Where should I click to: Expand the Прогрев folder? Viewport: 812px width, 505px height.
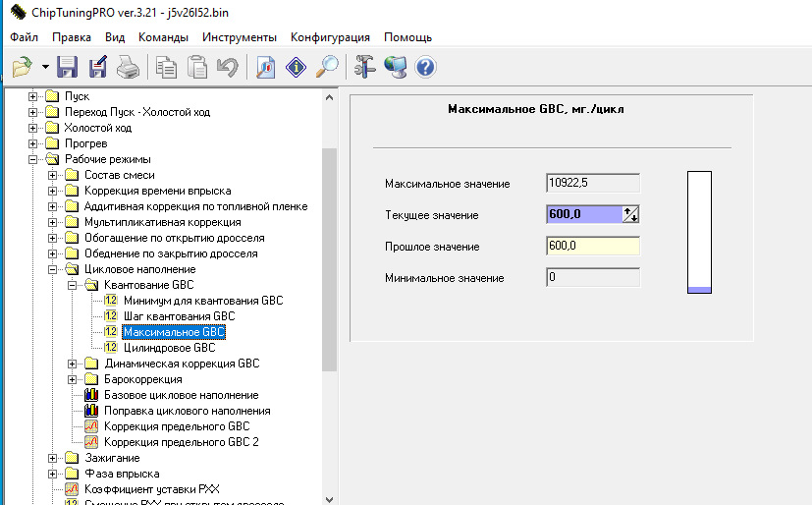tap(32, 143)
